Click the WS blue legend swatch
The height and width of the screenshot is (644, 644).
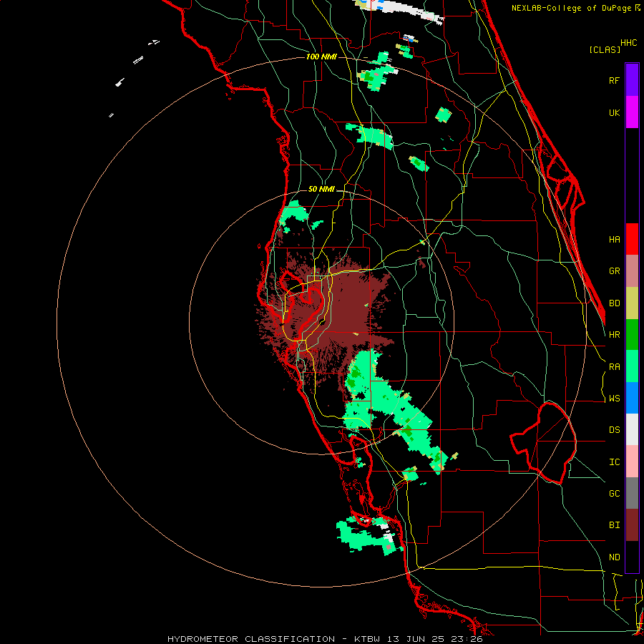[x=632, y=398]
